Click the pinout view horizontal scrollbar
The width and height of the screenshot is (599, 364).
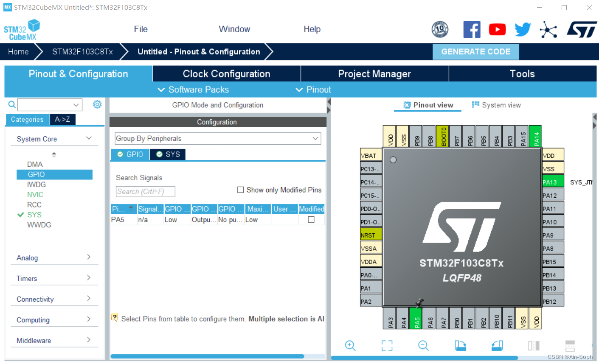pos(425,358)
